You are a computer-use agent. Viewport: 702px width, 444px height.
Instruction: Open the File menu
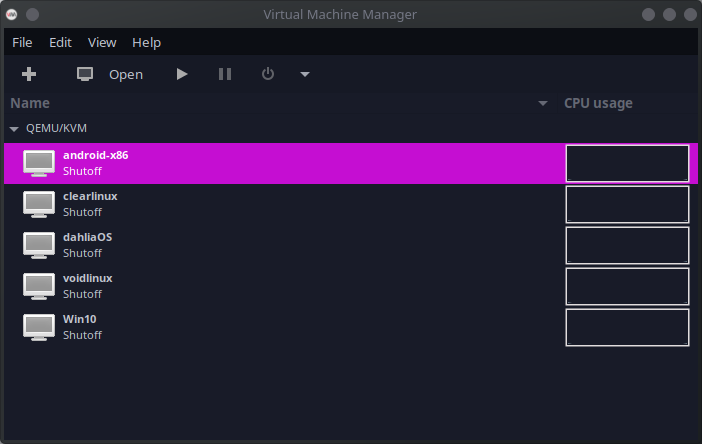click(x=22, y=42)
